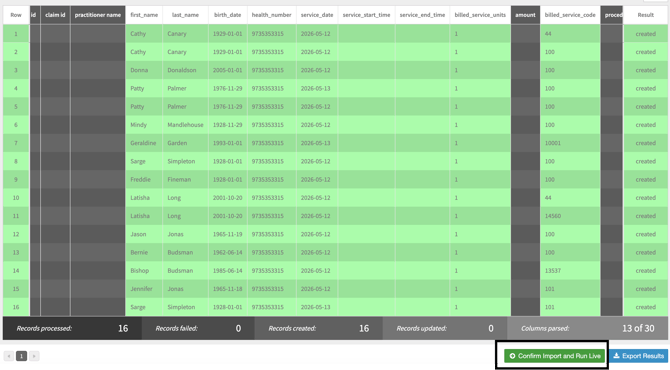Viewport: 670px width, 370px height.
Task: Click the service_start_time column header
Action: pyautogui.click(x=367, y=15)
